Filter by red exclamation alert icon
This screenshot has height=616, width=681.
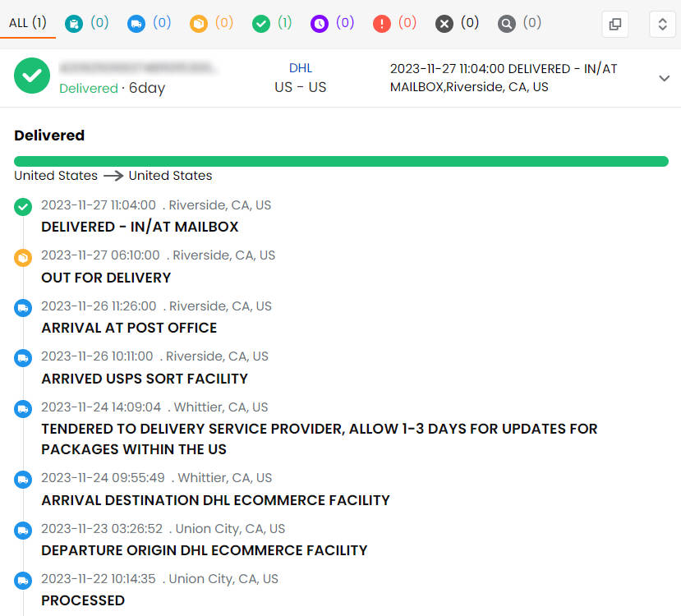(382, 24)
